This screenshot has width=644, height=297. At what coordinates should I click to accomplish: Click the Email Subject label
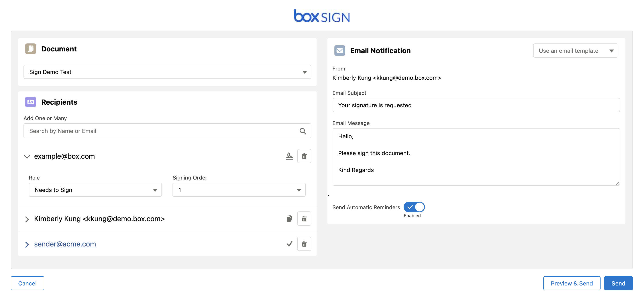(349, 93)
